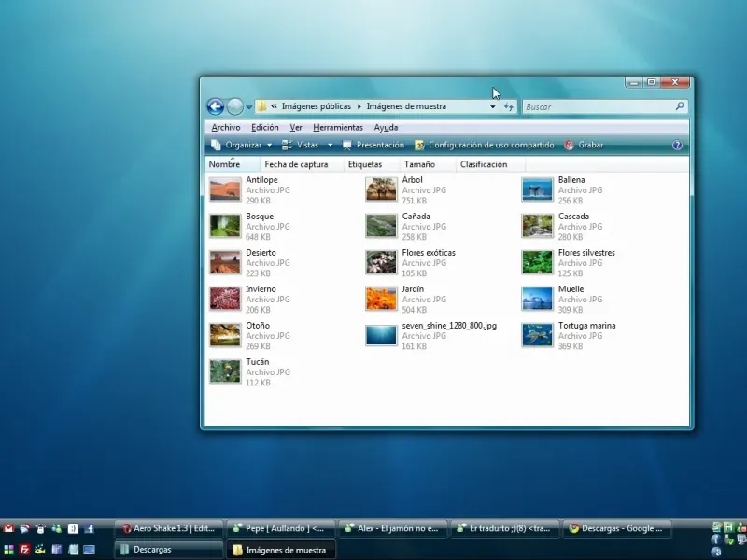The height and width of the screenshot is (560, 747).
Task: Click the show desktop monitor icon
Action: (x=89, y=550)
